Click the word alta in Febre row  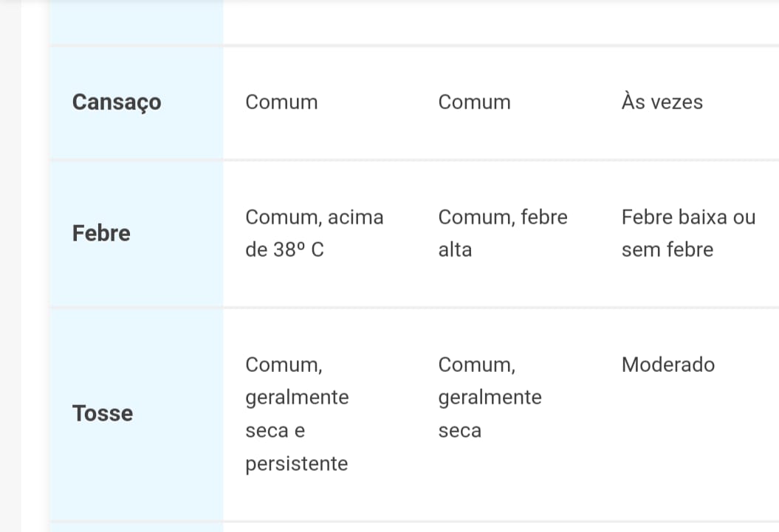pyautogui.click(x=455, y=249)
